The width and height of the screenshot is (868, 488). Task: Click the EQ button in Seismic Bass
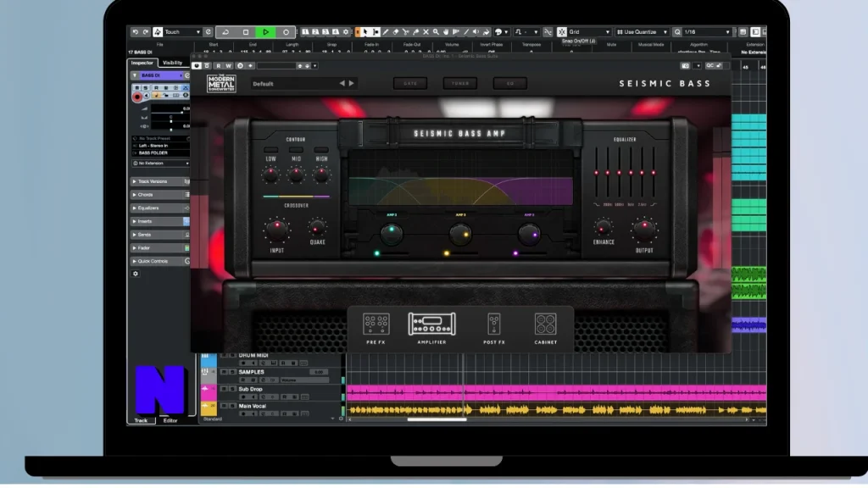coord(509,84)
